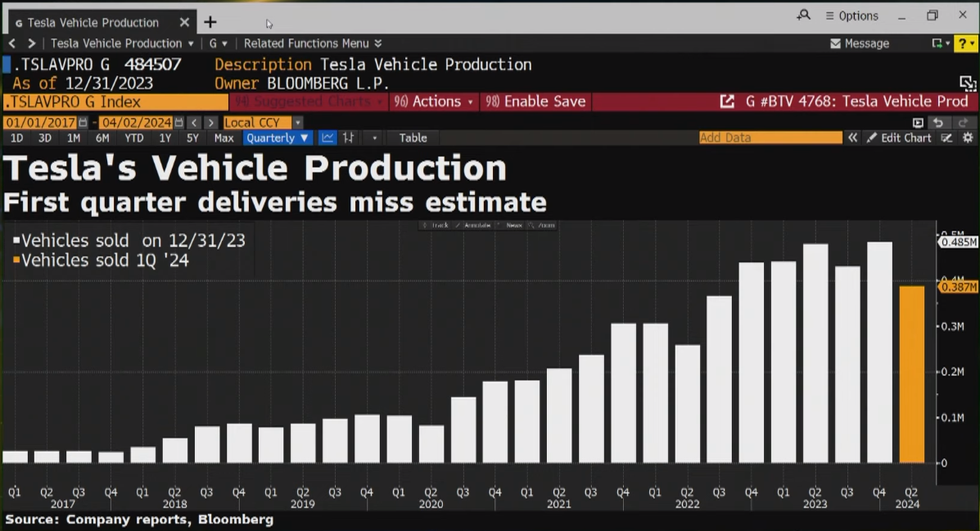Click Enable Save
Screen dimensions: 980x531
535,102
